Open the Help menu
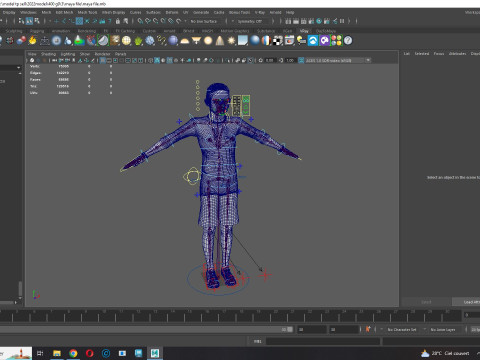 pyautogui.click(x=290, y=12)
